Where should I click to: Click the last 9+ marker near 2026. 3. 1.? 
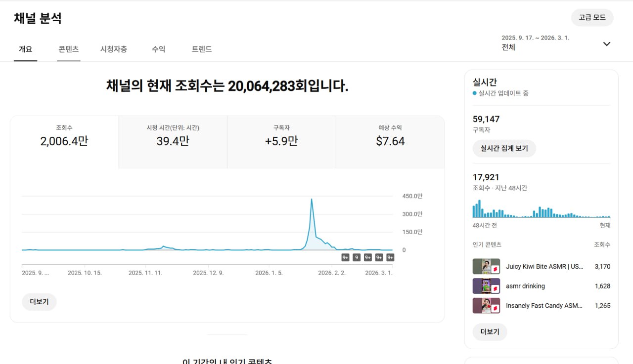tap(390, 257)
